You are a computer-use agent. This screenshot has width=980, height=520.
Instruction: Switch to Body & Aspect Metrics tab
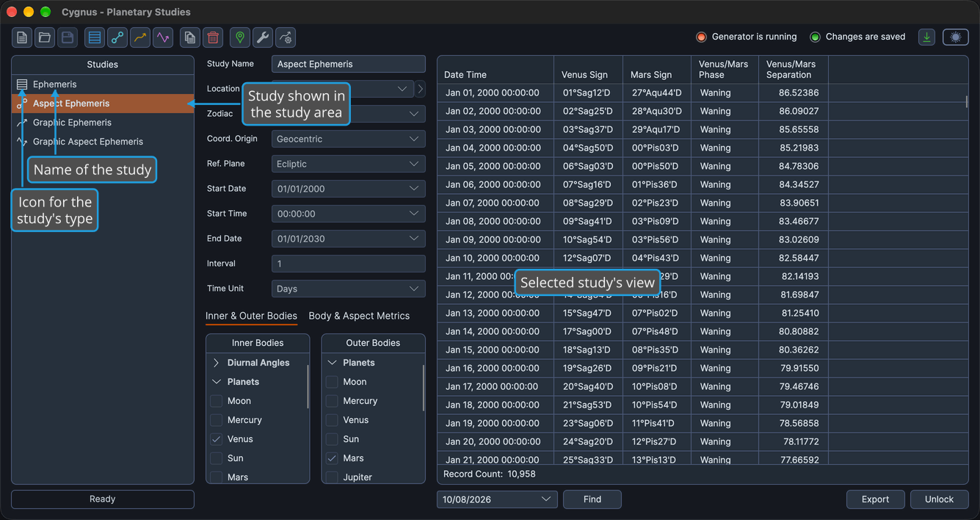click(x=359, y=316)
